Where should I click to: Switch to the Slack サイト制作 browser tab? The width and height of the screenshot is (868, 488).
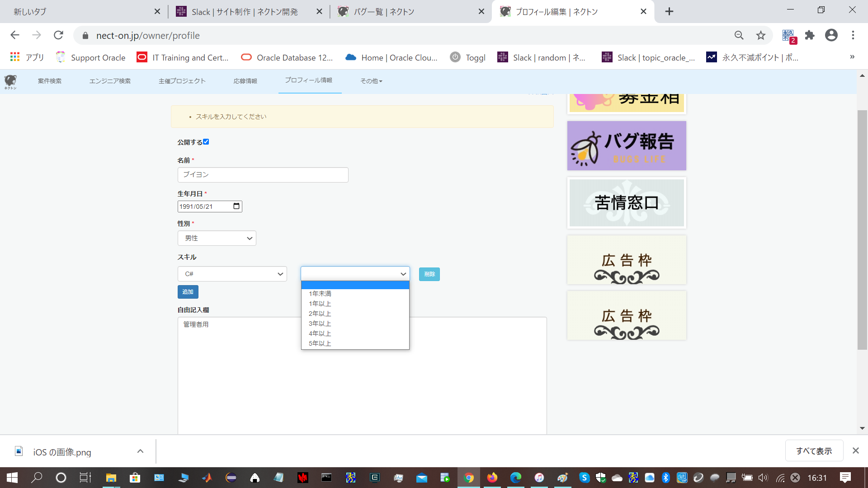click(x=249, y=11)
